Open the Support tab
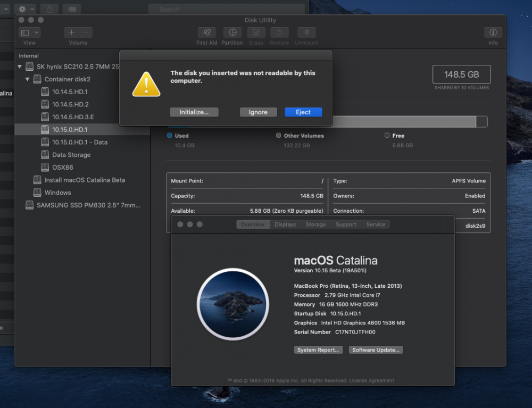The height and width of the screenshot is (408, 532). point(346,224)
